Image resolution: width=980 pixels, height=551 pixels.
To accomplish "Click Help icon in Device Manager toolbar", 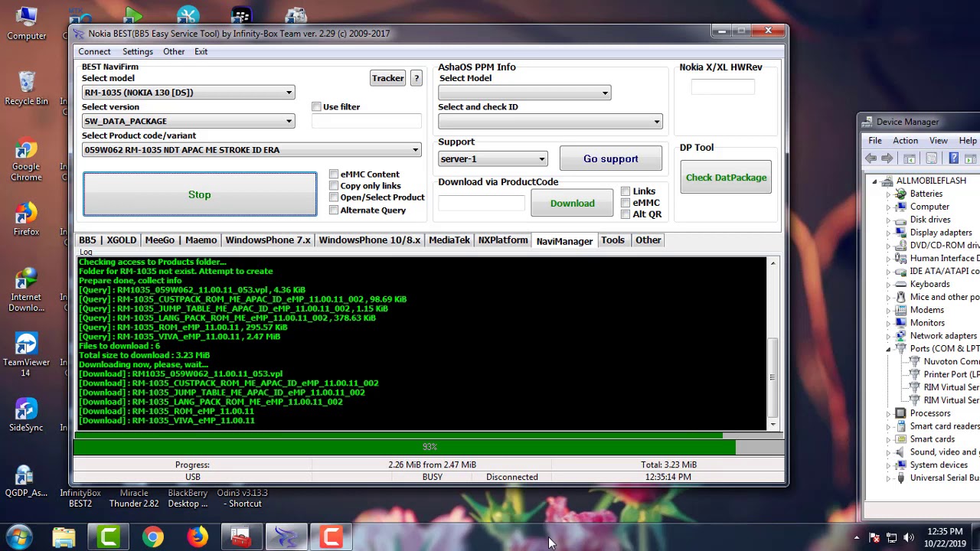I will [x=953, y=158].
